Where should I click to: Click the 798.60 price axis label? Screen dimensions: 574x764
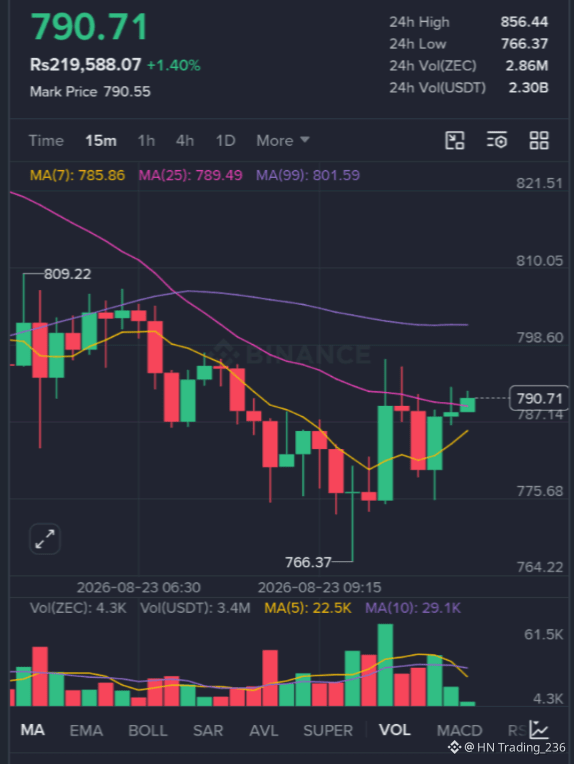pyautogui.click(x=539, y=337)
